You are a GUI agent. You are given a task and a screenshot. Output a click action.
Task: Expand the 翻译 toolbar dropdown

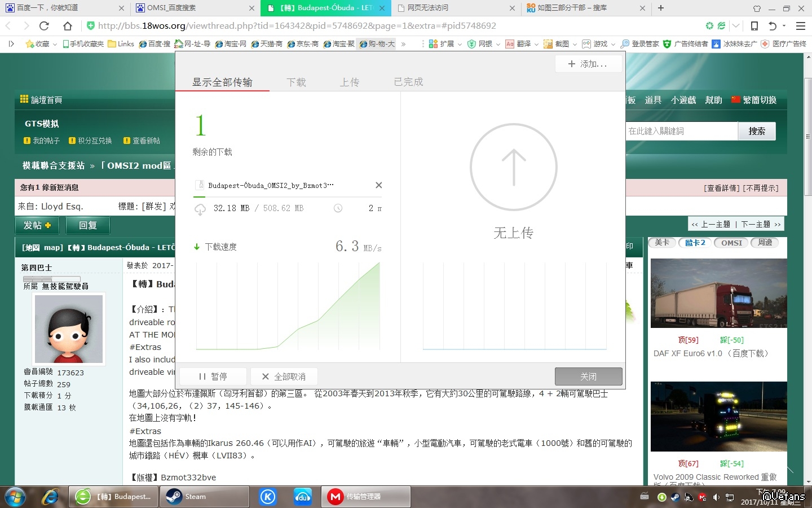click(536, 44)
